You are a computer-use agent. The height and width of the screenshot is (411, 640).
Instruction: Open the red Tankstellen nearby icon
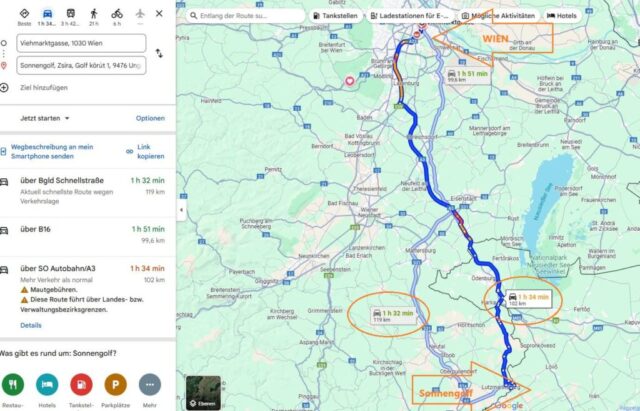[x=81, y=384]
